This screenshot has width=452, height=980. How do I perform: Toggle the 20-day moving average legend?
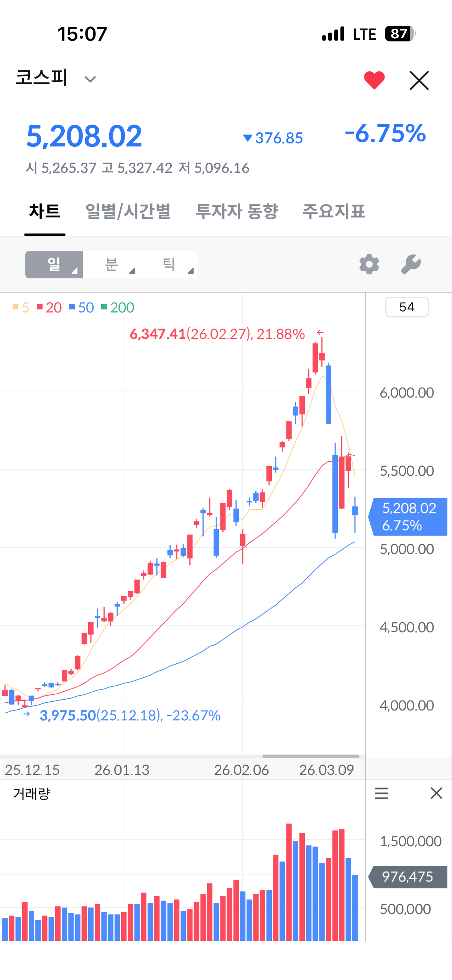tap(49, 307)
